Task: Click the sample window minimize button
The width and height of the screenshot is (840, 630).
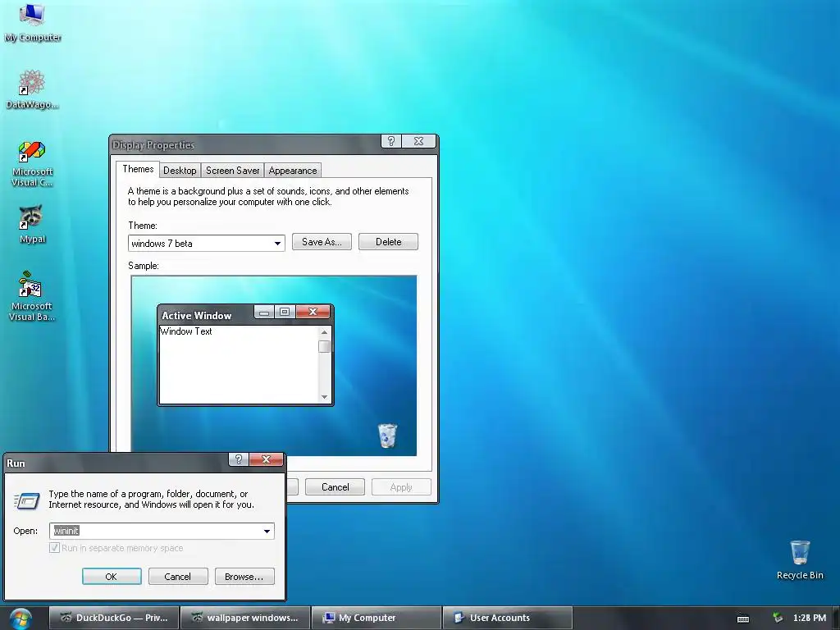Action: click(263, 312)
